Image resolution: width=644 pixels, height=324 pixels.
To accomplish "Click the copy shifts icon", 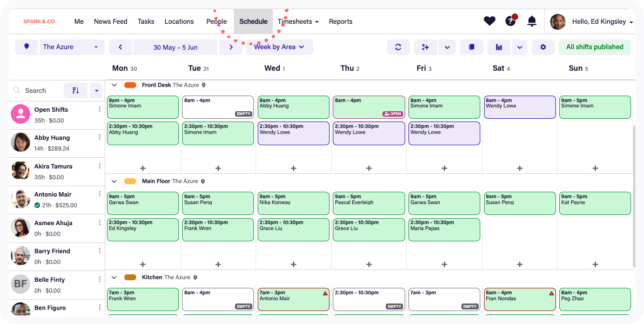I will click(472, 47).
